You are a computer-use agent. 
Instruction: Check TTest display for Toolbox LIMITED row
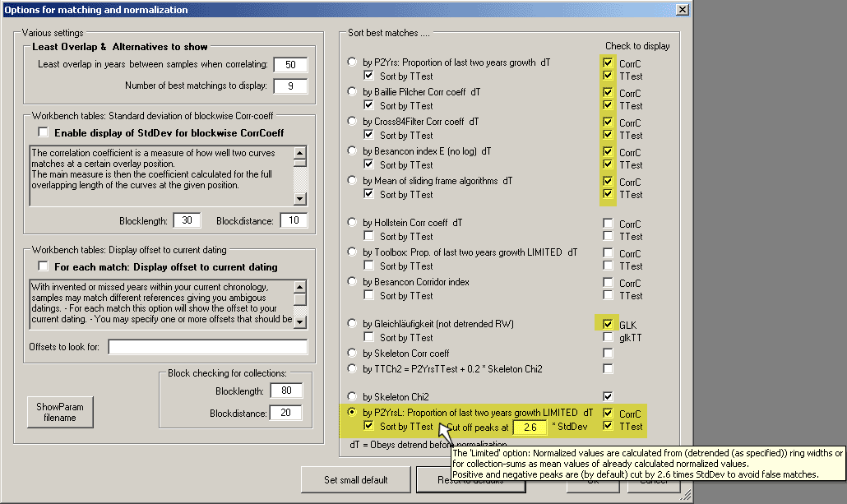[609, 266]
